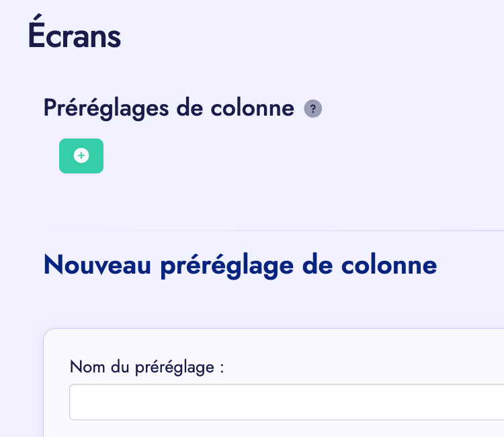Click the white plus circle icon
This screenshot has width=504, height=437.
pyautogui.click(x=81, y=156)
